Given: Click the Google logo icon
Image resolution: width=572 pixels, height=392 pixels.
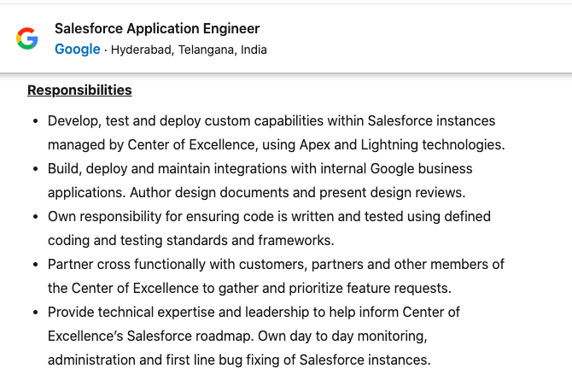Looking at the screenshot, I should click(27, 38).
